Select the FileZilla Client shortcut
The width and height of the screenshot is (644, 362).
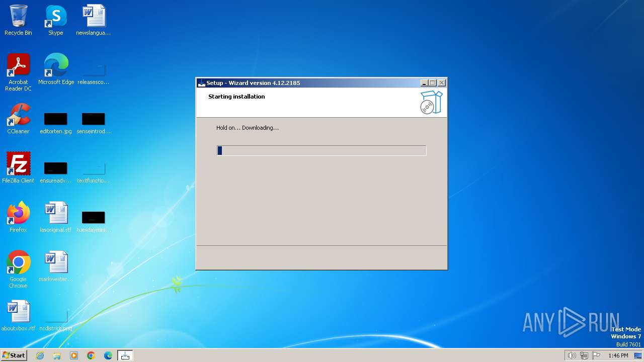click(18, 167)
